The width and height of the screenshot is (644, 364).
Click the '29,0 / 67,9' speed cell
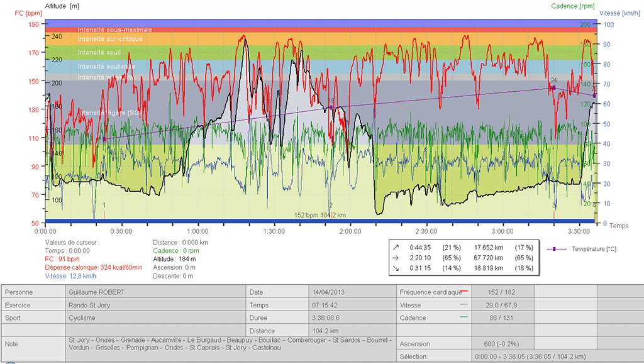(x=502, y=305)
